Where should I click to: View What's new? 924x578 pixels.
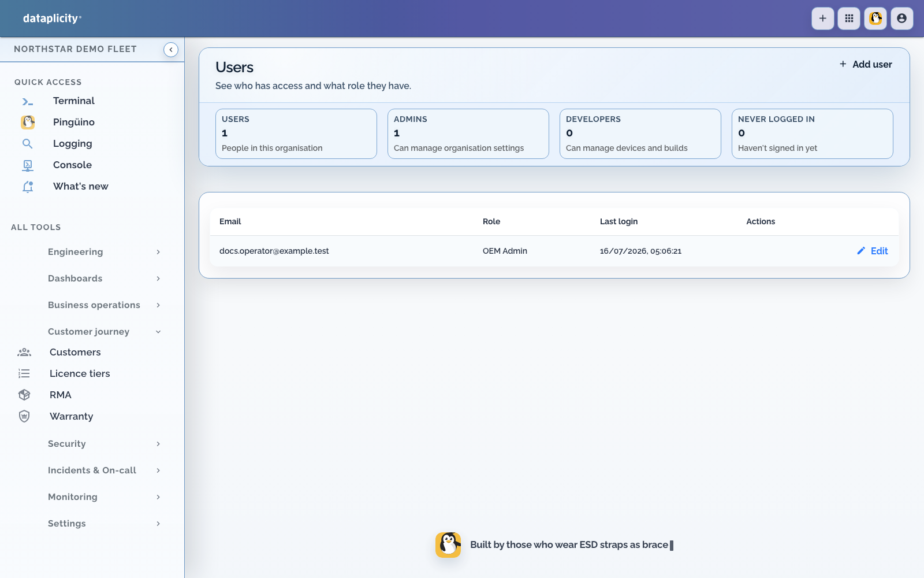pos(81,187)
